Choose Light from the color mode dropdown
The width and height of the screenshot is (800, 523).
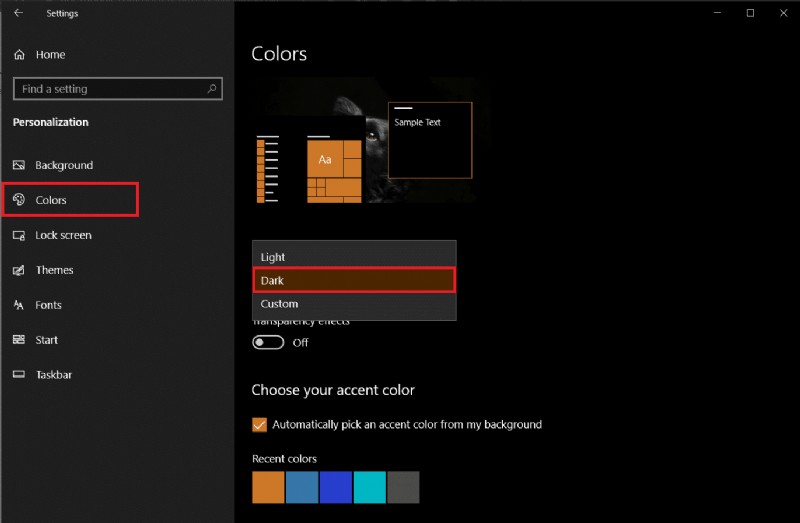pyautogui.click(x=354, y=257)
